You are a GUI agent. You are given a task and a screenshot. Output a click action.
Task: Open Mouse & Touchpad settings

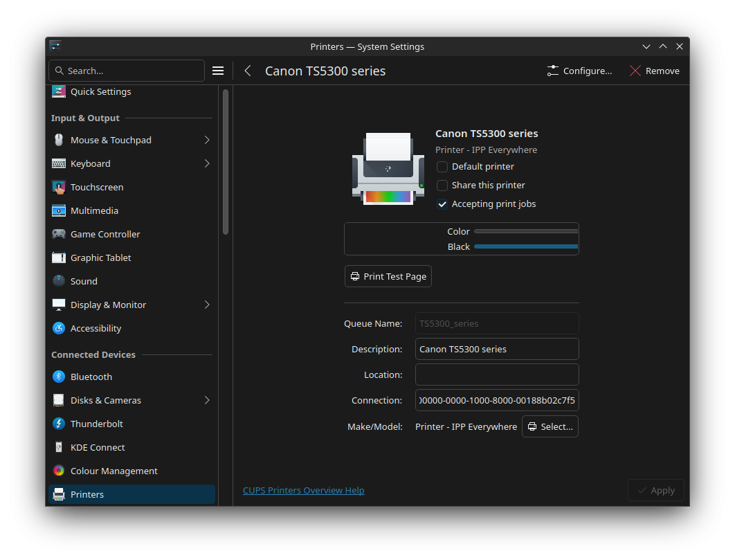[131, 141]
